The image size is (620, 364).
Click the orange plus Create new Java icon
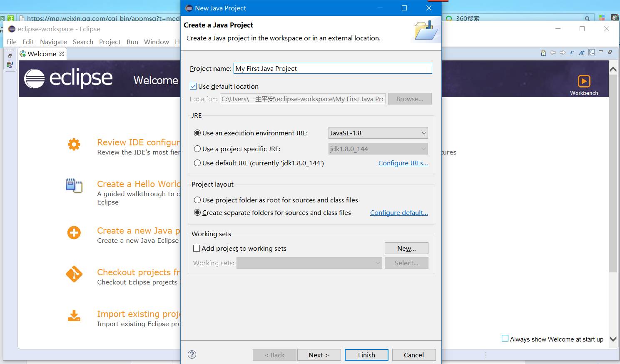coord(74,232)
